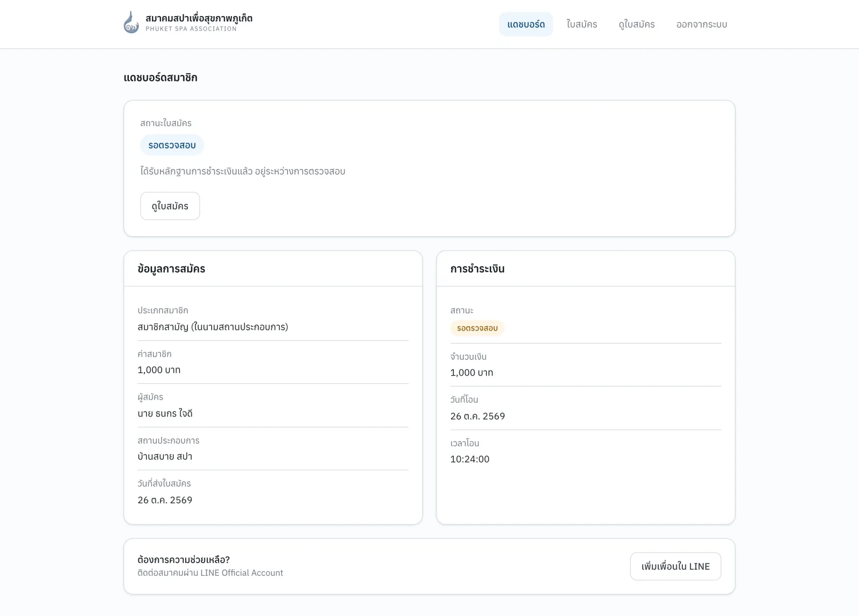
Task: Open ดูใบสมัคร in top navigation
Action: [x=637, y=24]
